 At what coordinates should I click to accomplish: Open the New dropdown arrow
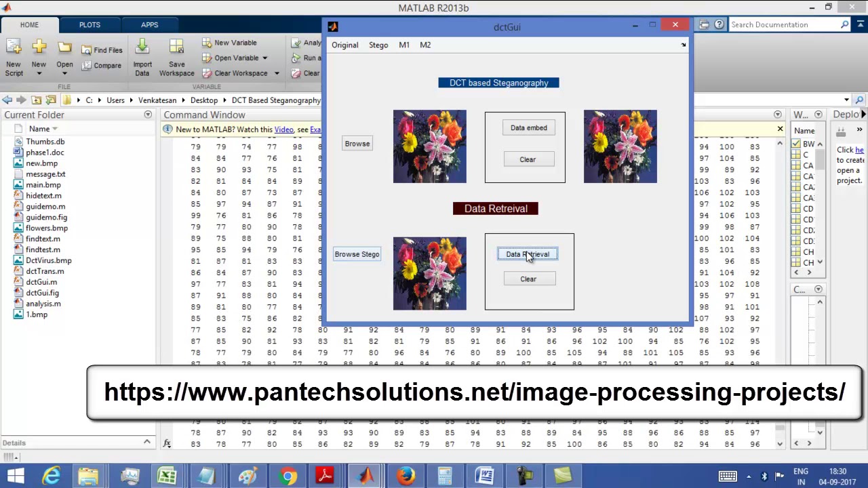pos(39,73)
